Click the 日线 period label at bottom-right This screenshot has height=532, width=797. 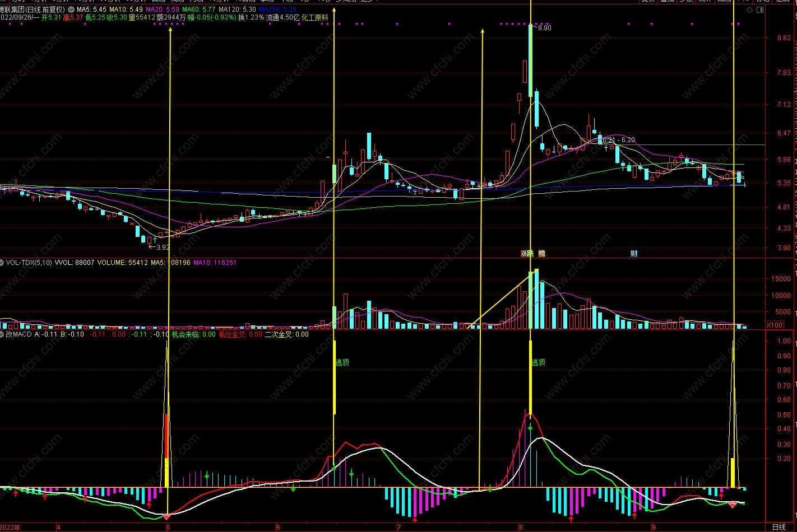pyautogui.click(x=779, y=527)
